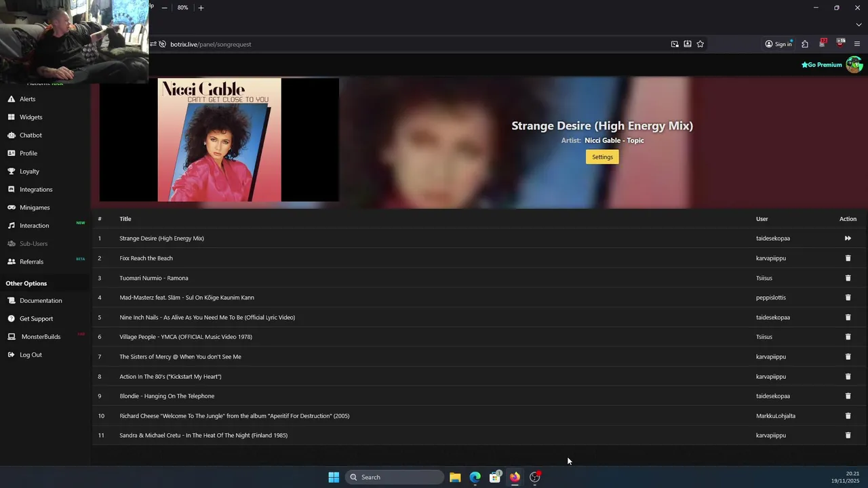Zoom in with the plus button
This screenshot has width=868, height=488.
(201, 7)
